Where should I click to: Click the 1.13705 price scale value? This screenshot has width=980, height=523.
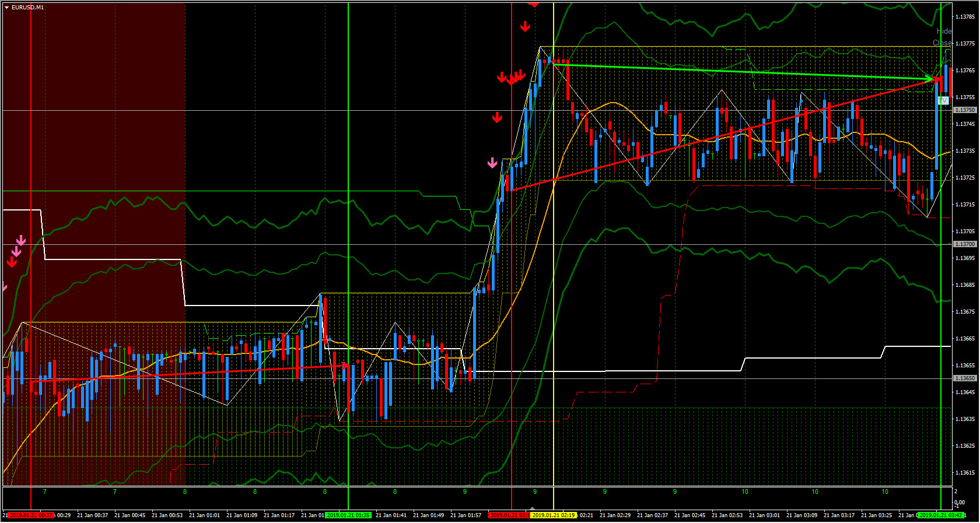(965, 231)
